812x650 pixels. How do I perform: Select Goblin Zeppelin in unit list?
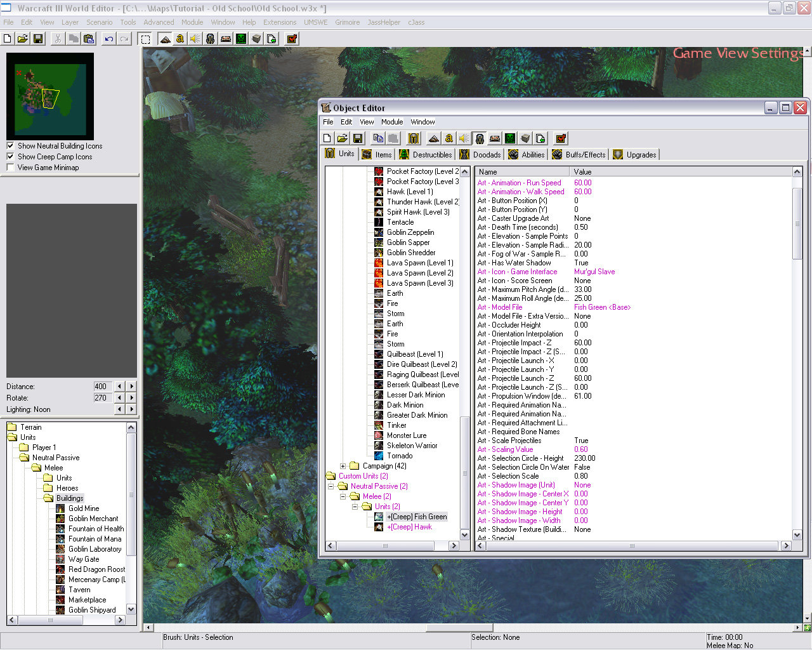point(410,232)
